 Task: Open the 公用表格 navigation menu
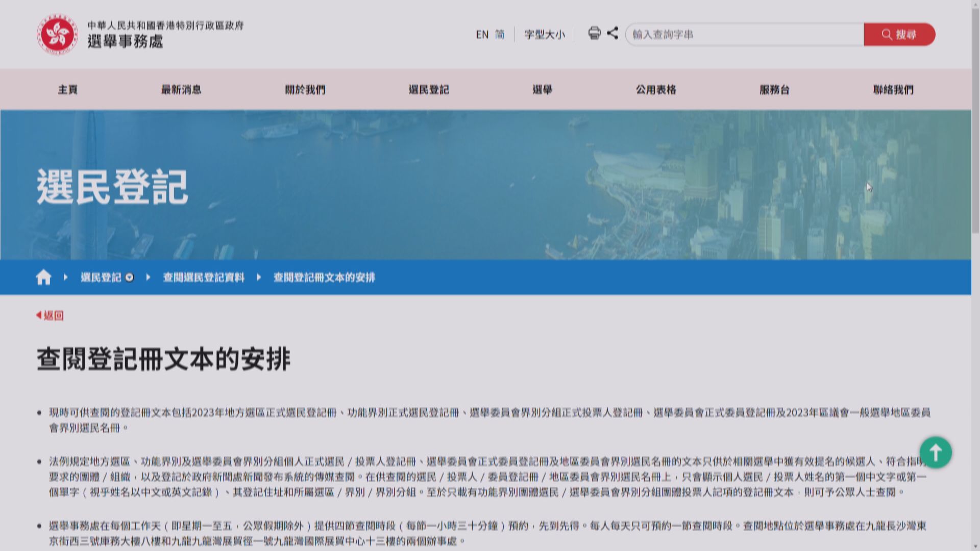[x=656, y=90]
